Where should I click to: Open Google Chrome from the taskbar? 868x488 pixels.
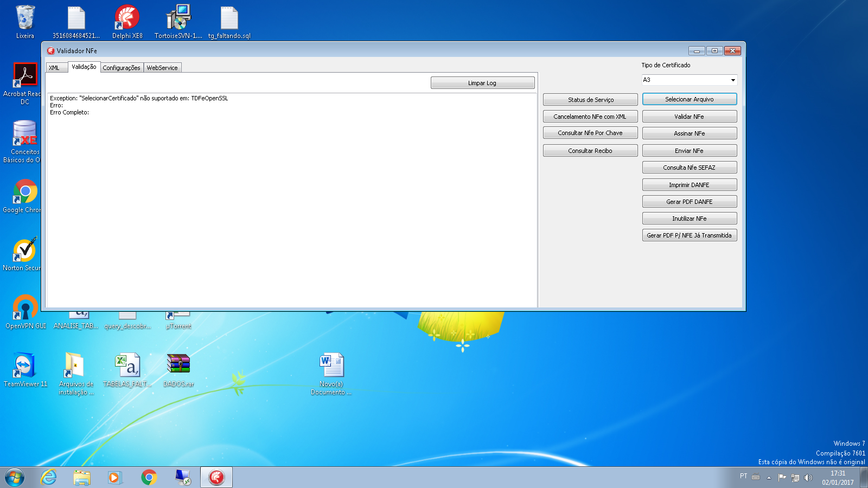[x=149, y=477]
